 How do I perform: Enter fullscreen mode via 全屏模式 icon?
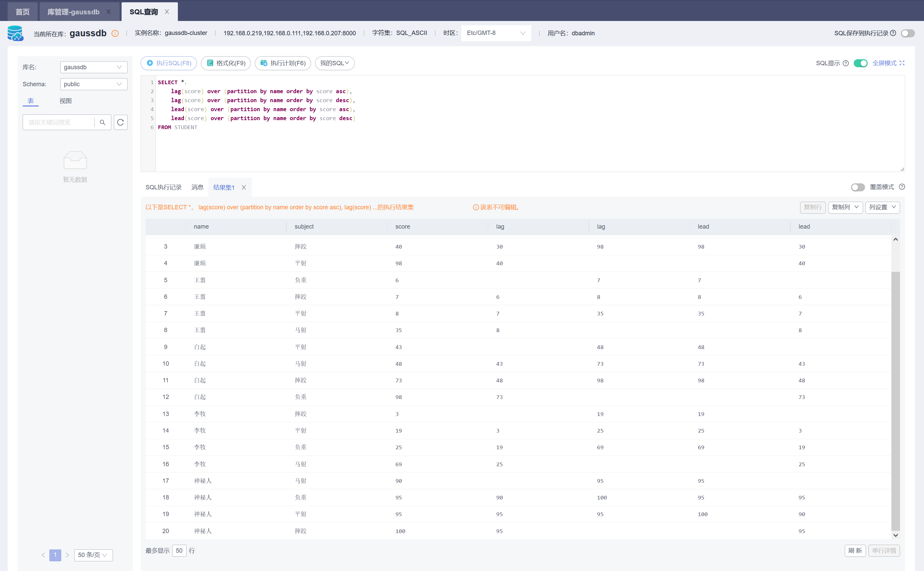[902, 63]
